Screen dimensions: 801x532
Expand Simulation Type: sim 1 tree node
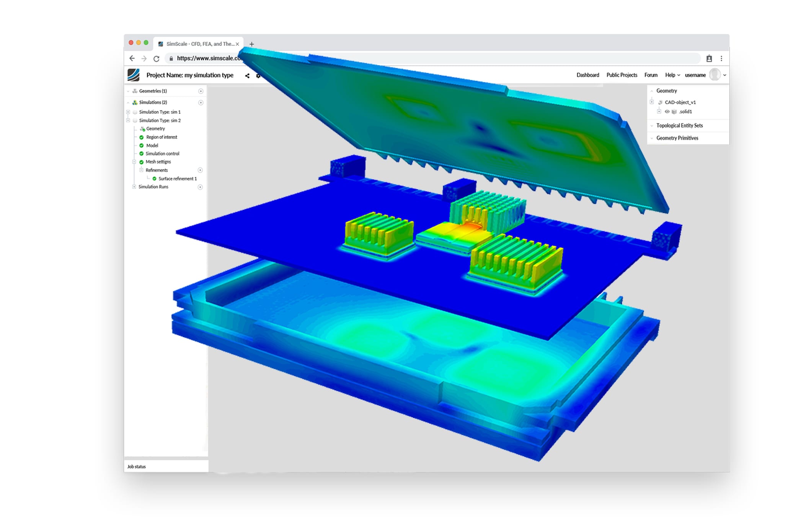[128, 112]
